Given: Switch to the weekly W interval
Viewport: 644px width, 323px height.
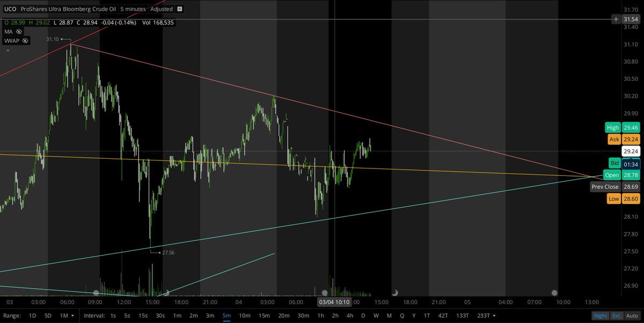Looking at the screenshot, I should coord(376,315).
